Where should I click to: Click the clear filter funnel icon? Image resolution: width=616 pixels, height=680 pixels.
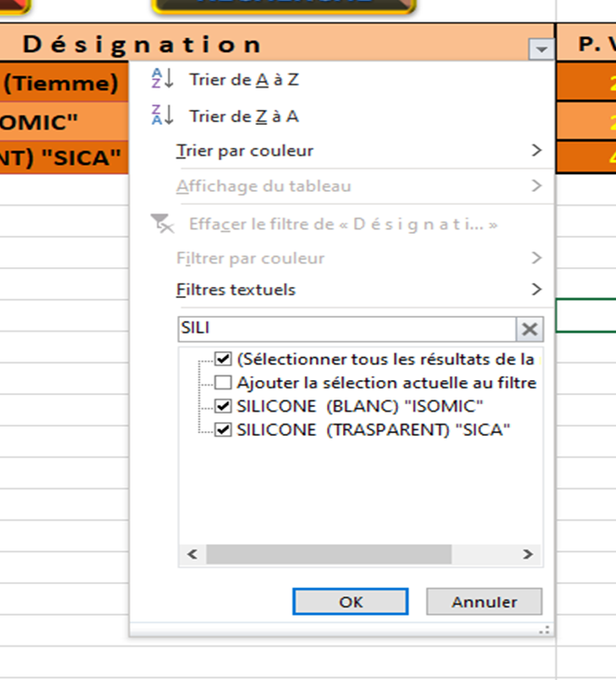[x=162, y=224]
